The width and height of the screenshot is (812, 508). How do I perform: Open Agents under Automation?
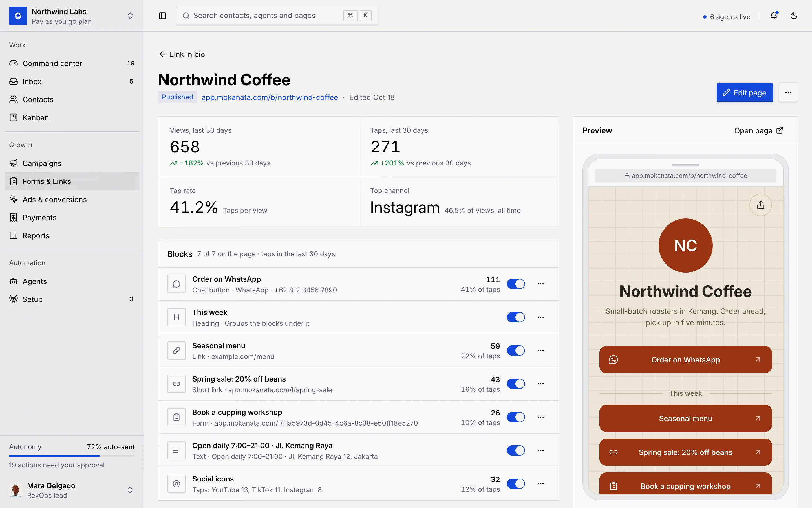[72, 282]
